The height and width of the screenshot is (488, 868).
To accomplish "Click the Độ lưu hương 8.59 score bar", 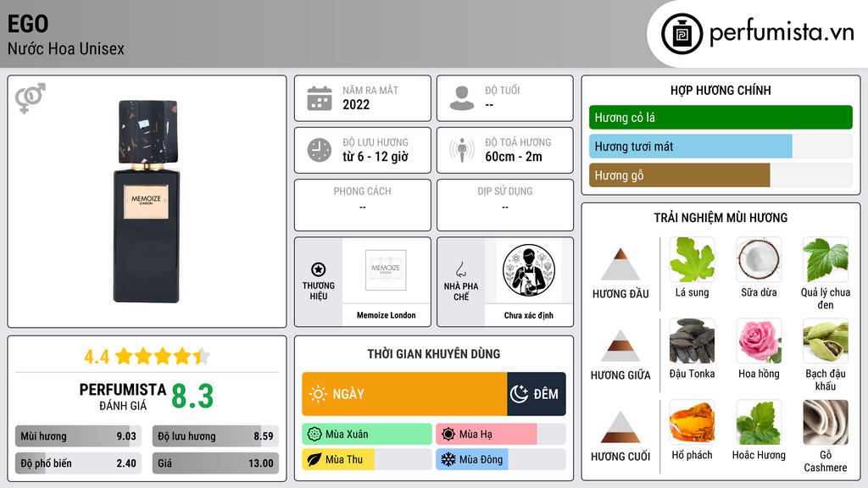I will [x=215, y=436].
